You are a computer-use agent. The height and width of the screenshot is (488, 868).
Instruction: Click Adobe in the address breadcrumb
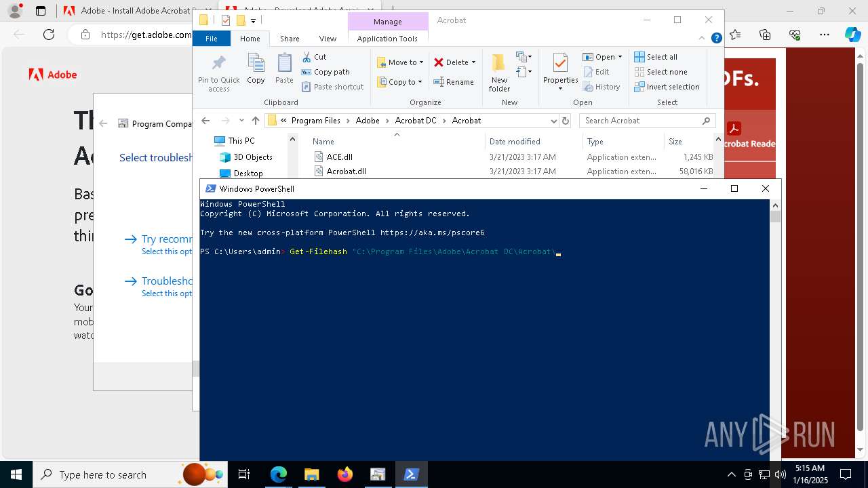368,121
